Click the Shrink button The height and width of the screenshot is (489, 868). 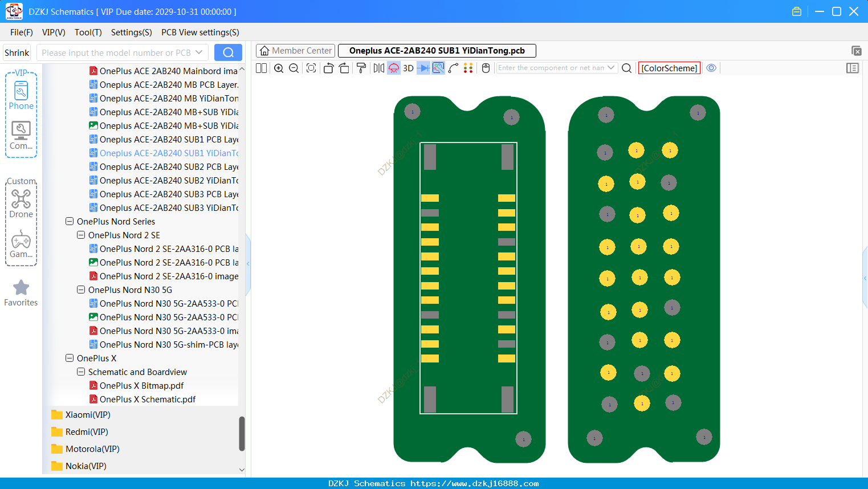[x=17, y=52]
